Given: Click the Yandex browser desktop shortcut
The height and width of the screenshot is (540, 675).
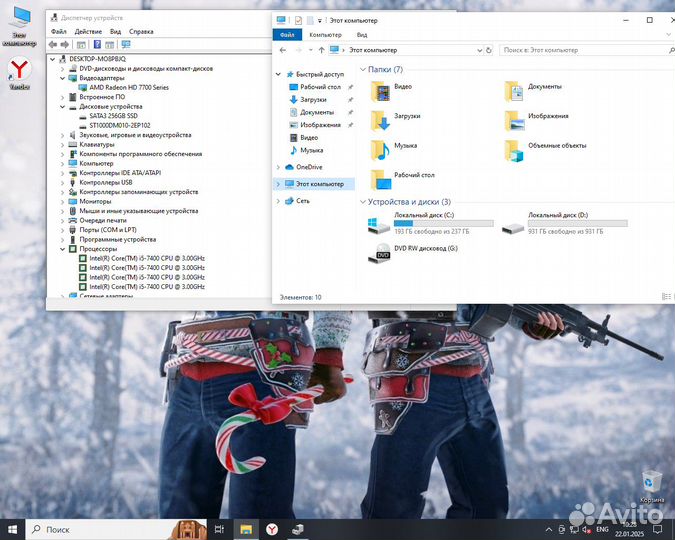Looking at the screenshot, I should pyautogui.click(x=19, y=72).
